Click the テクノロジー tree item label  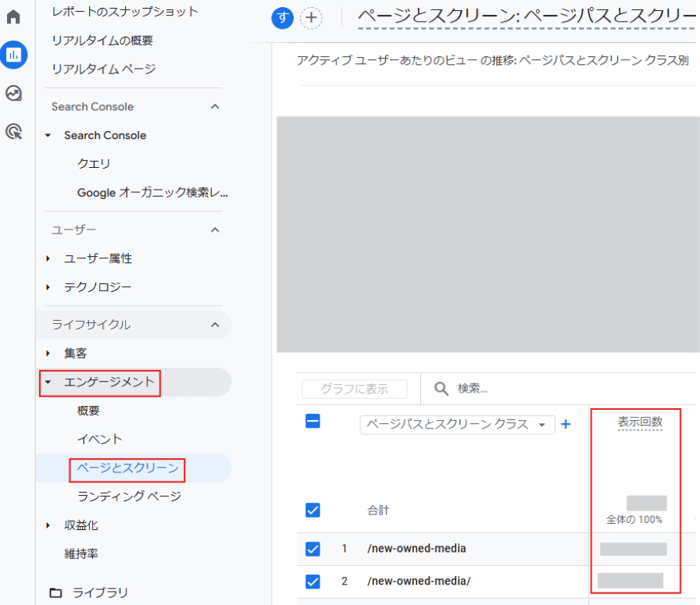click(98, 286)
